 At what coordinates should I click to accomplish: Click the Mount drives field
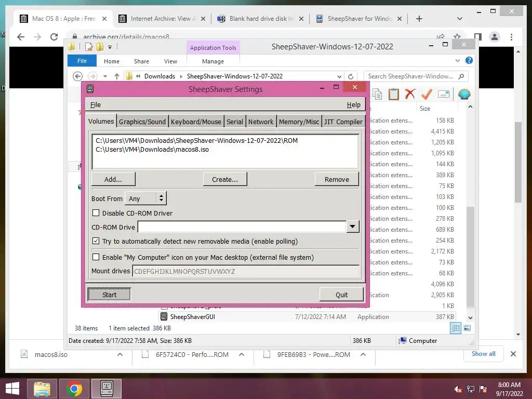pyautogui.click(x=246, y=271)
